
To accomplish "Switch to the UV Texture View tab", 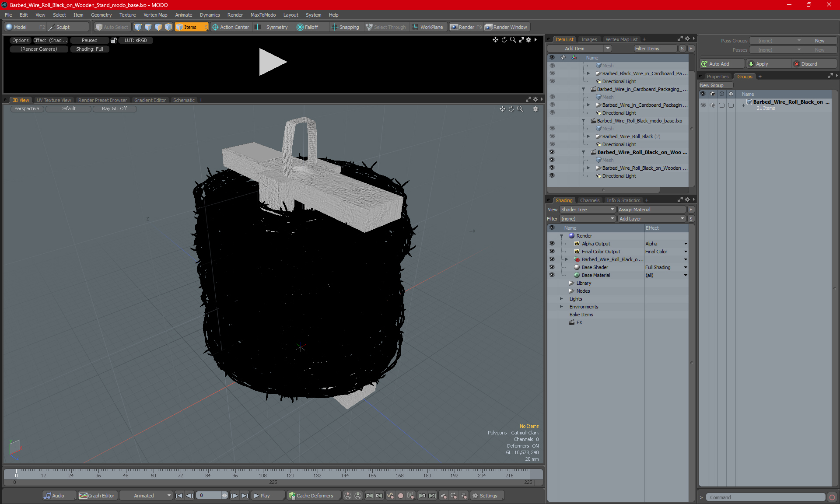I will point(54,100).
